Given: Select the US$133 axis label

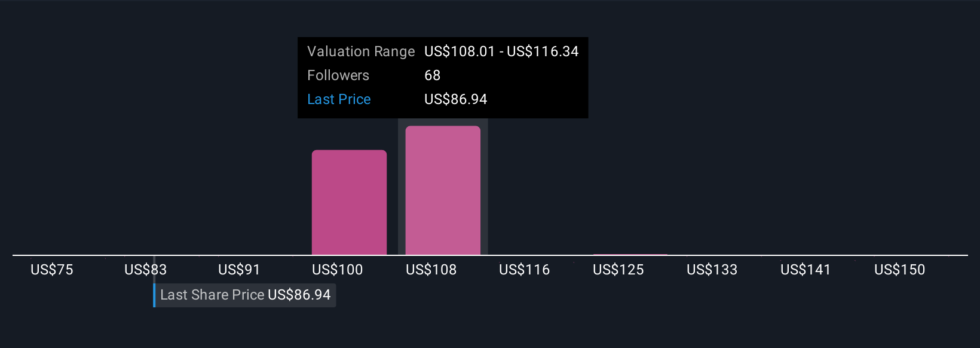Looking at the screenshot, I should click(x=712, y=270).
